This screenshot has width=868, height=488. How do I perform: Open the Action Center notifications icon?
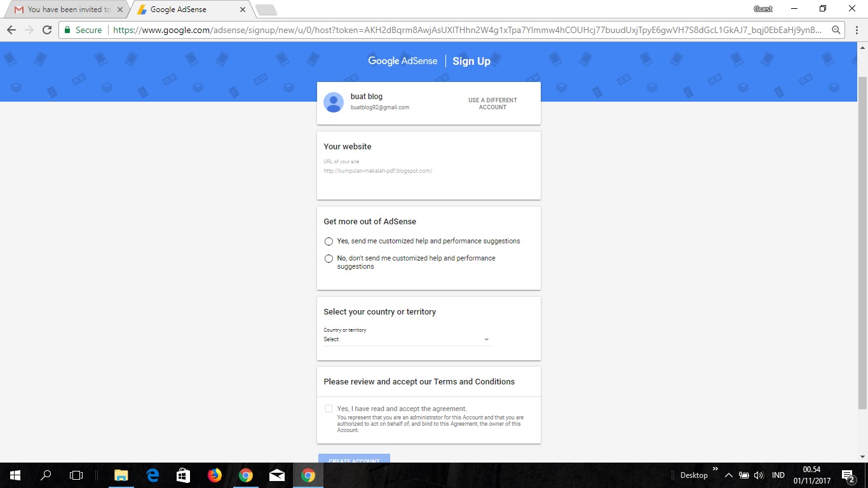848,475
